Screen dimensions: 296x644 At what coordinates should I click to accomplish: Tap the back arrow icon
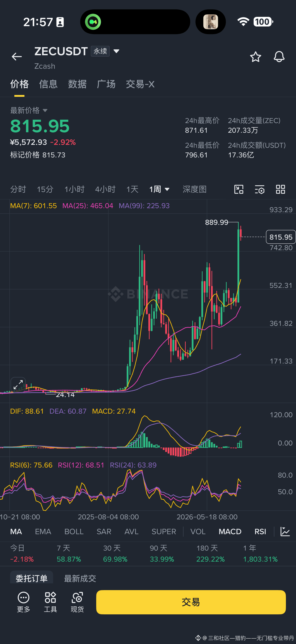[x=17, y=57]
